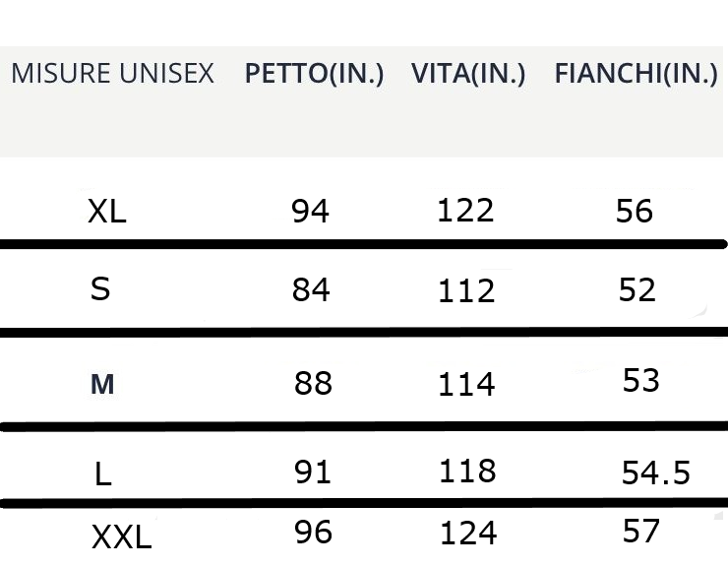Screen dimensions: 728x567
Task: Select hips value 53
Action: coord(640,380)
